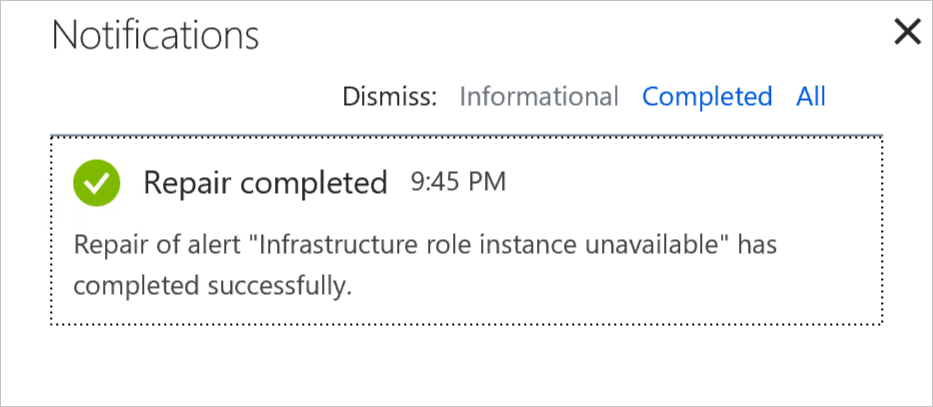933x407 pixels.
Task: Open the "Repair completed" notification title
Action: coord(265,183)
